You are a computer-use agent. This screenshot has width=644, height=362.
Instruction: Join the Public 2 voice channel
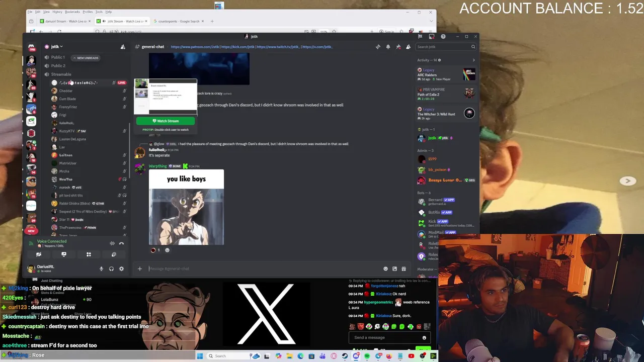tap(58, 66)
